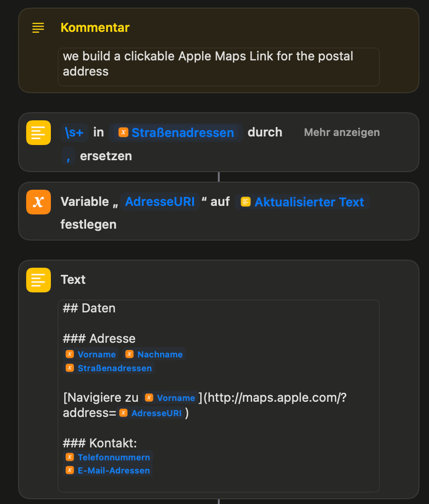Click the Kommentar action title
This screenshot has height=504, width=429.
(95, 28)
